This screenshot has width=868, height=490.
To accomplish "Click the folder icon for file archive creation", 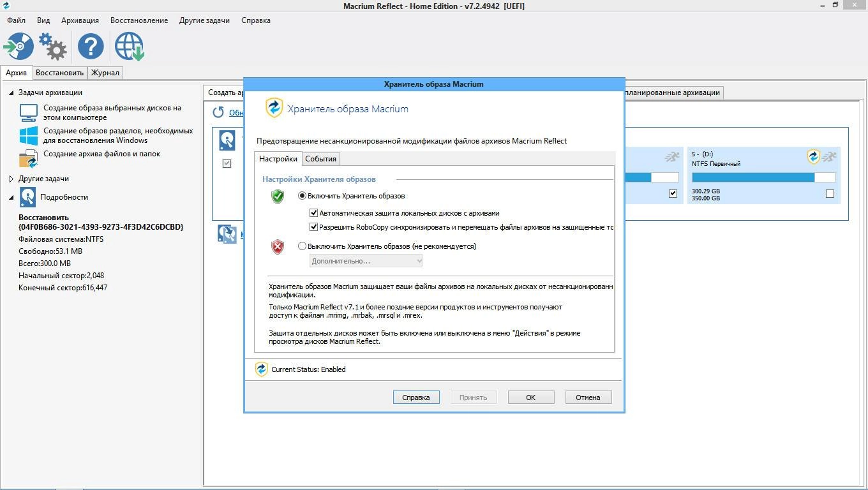I will 29,159.
